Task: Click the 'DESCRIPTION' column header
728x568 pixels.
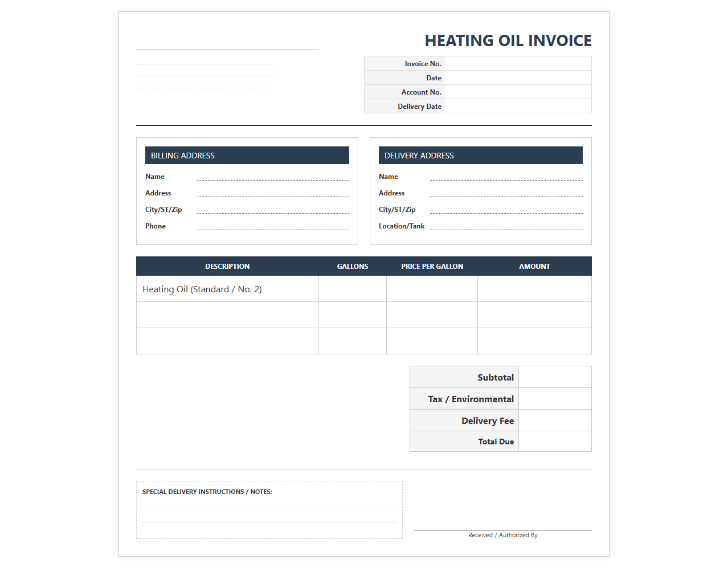Action: coord(227,266)
